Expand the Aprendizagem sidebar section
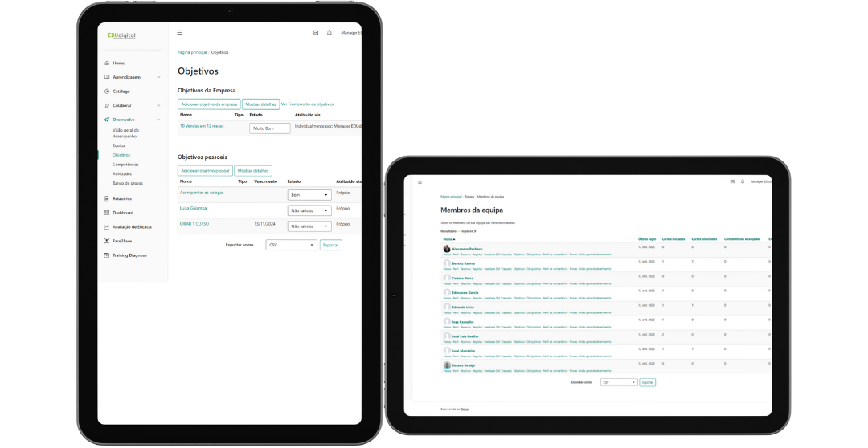This screenshot has height=448, width=868. click(x=158, y=77)
